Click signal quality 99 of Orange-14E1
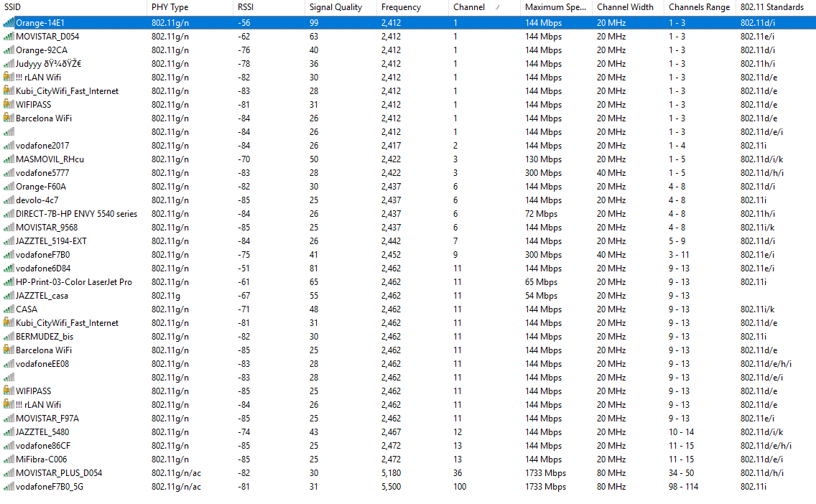 (314, 23)
